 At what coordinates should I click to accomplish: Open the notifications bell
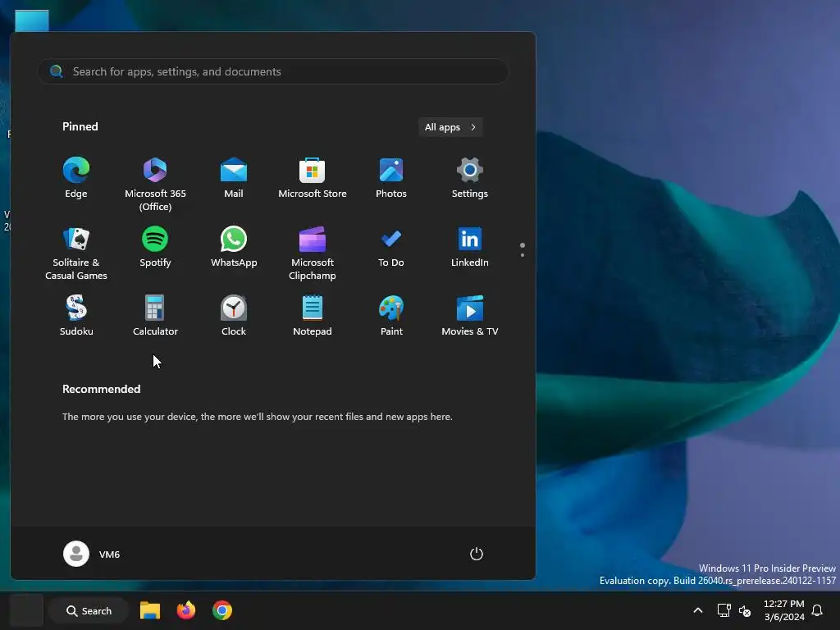point(818,610)
